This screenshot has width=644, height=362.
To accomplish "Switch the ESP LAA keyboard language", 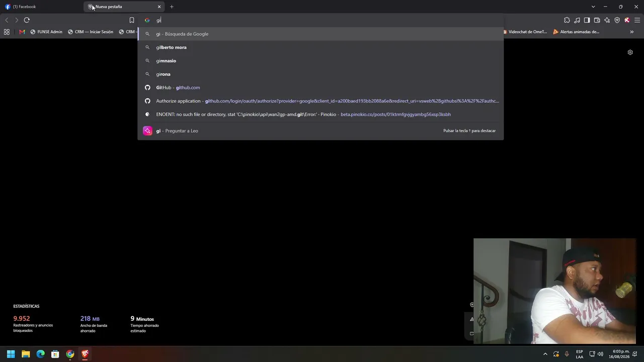I will pyautogui.click(x=580, y=354).
